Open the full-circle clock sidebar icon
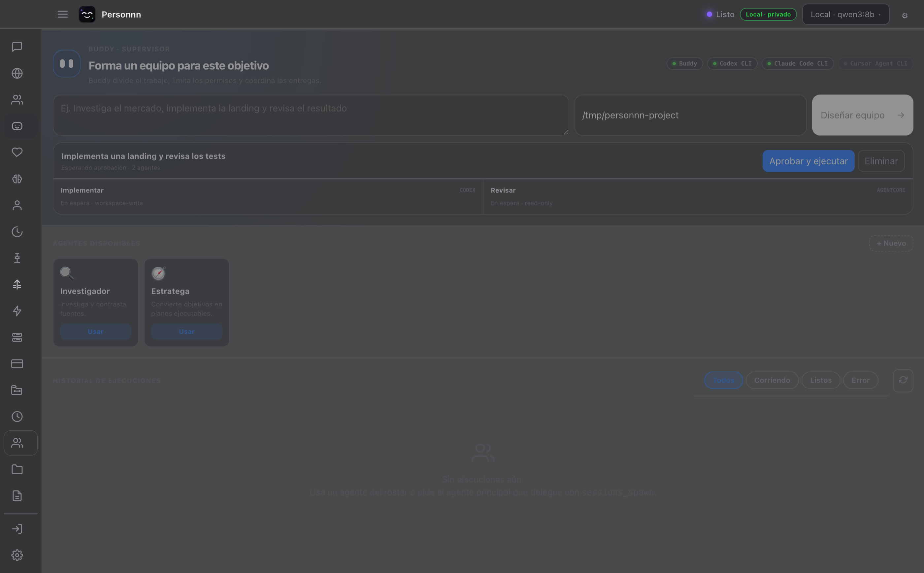The image size is (924, 573). pyautogui.click(x=17, y=417)
